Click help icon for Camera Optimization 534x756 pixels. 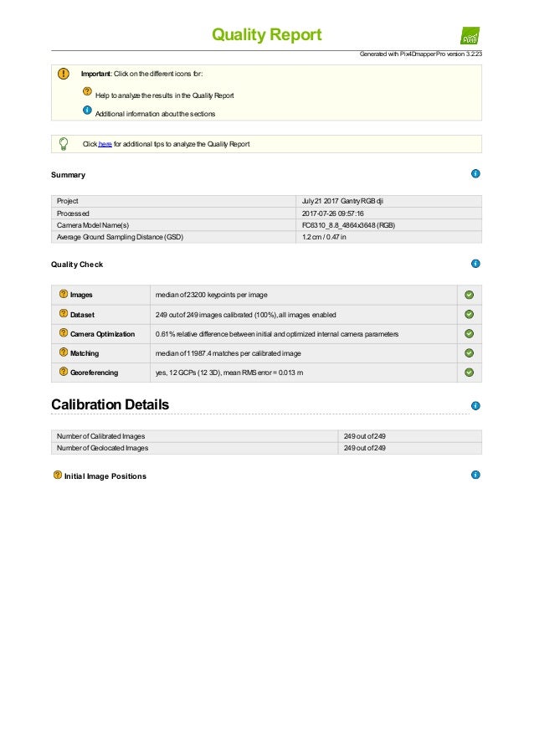click(63, 332)
